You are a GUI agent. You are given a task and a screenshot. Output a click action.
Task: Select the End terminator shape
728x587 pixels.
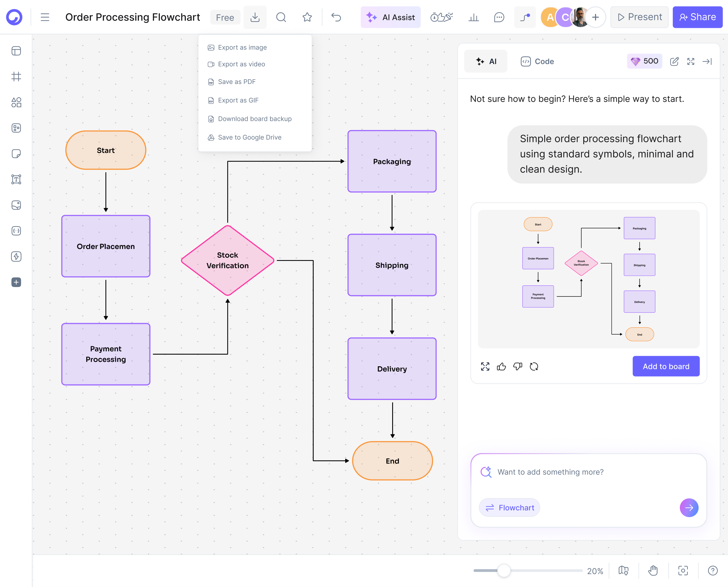pos(392,461)
